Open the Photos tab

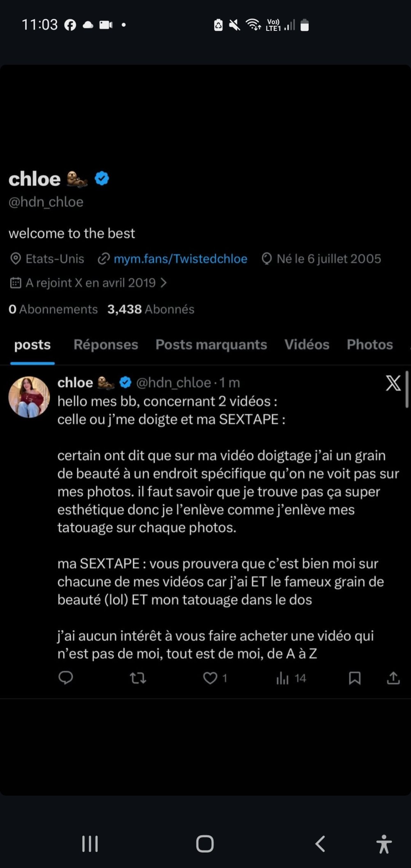point(369,344)
